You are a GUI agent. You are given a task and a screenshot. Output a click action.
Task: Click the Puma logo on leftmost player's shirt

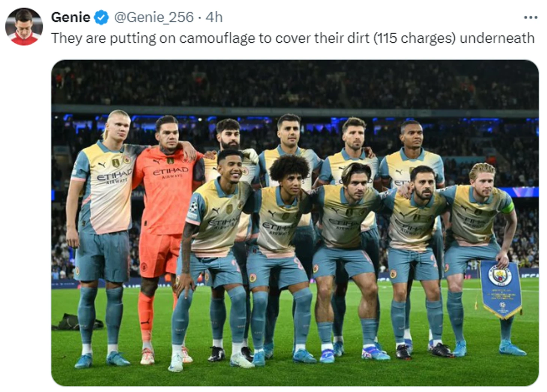tap(102, 165)
